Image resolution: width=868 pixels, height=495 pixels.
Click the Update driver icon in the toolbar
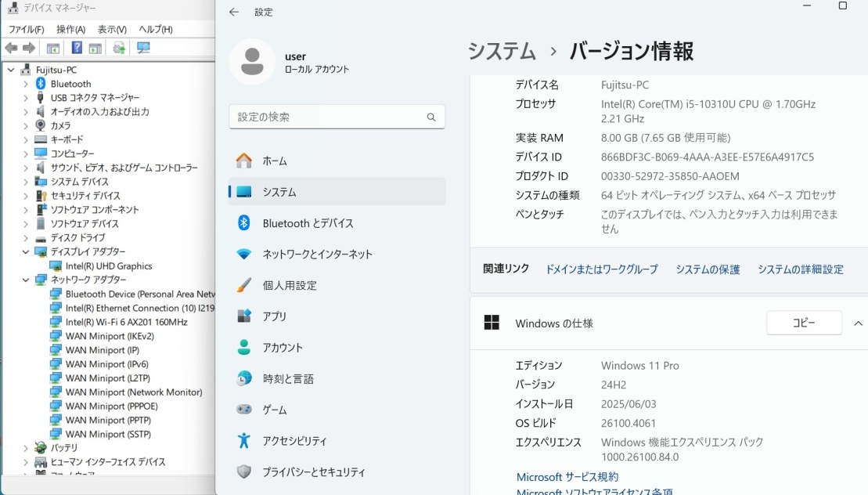pos(119,47)
